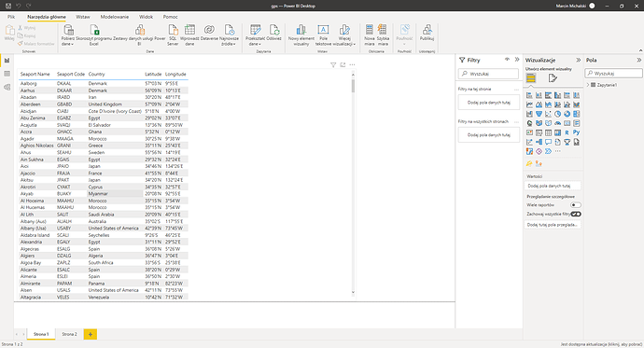Screen dimensions: 644x348
Task: Click Szybka miara in the ribbon
Action: [383, 35]
